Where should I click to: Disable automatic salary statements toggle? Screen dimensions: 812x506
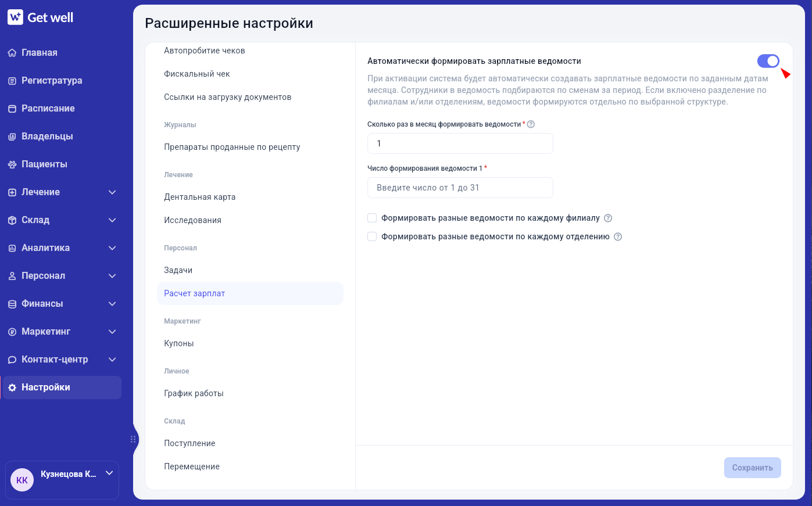(768, 61)
